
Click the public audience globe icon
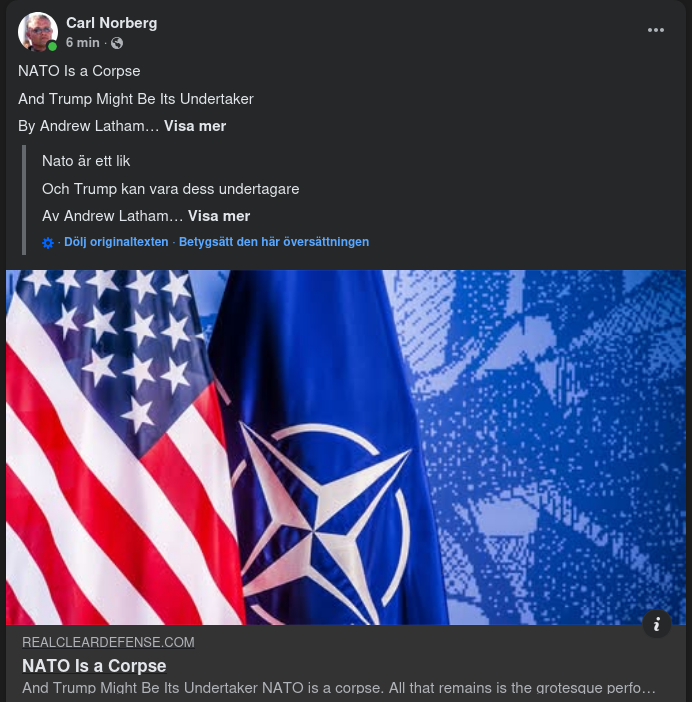click(117, 43)
